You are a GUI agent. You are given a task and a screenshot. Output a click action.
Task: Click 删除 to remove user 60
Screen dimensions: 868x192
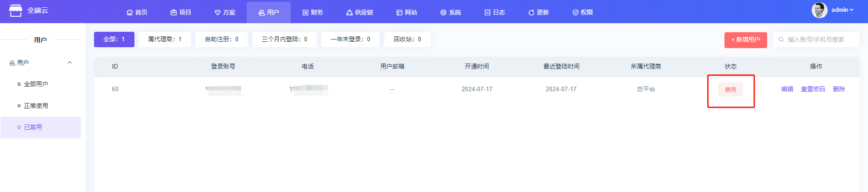click(x=838, y=89)
